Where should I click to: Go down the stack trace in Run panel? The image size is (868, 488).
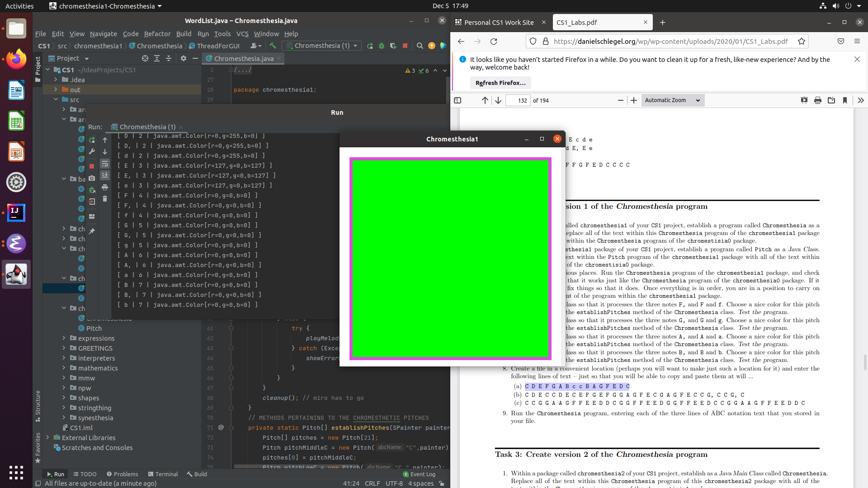click(105, 152)
